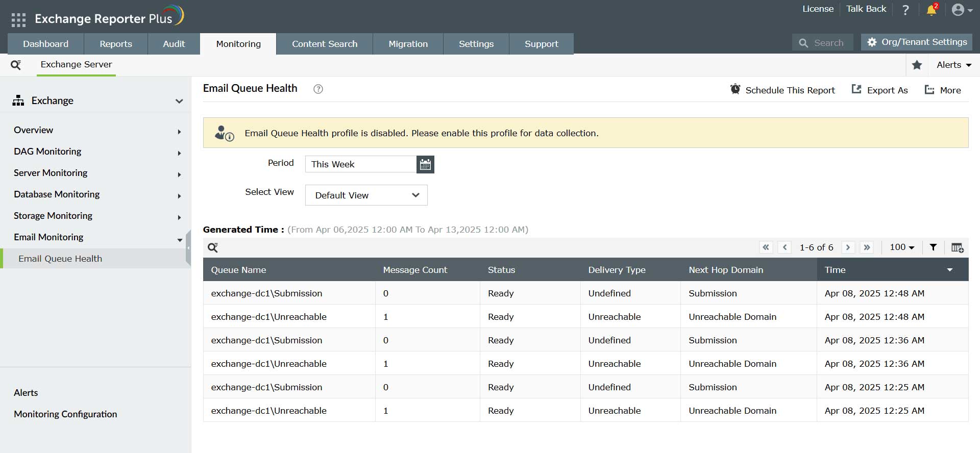Image resolution: width=980 pixels, height=453 pixels.
Task: Open the Support tab
Action: click(x=542, y=44)
